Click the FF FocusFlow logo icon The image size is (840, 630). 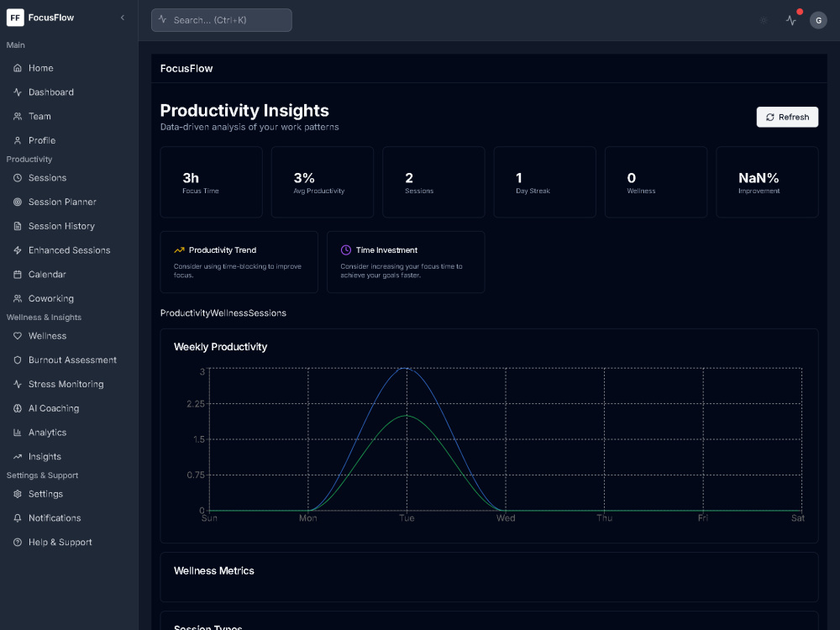15,18
